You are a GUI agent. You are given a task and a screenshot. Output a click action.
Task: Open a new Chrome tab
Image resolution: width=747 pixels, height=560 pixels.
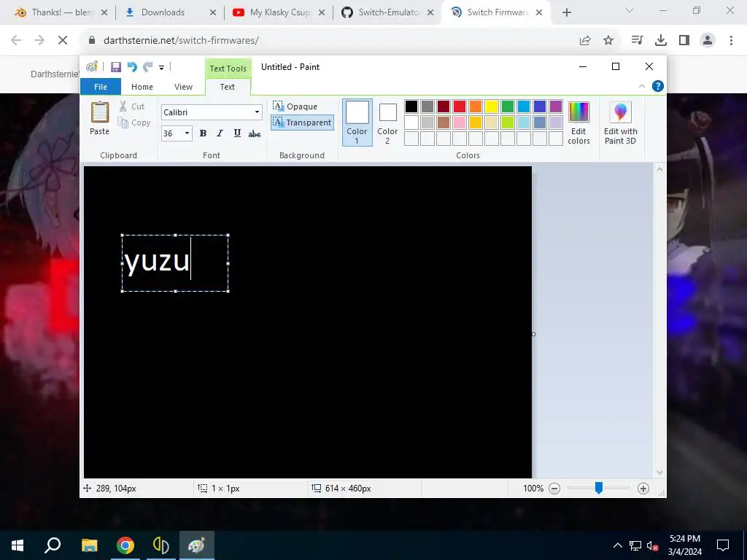tap(566, 13)
